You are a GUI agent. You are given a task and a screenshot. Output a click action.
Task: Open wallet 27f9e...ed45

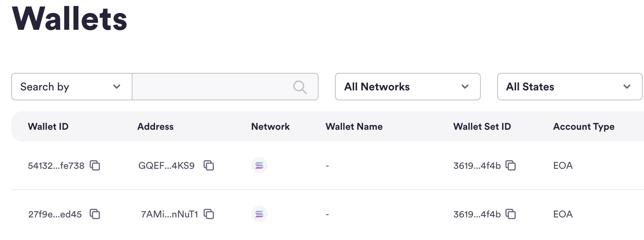(55, 214)
